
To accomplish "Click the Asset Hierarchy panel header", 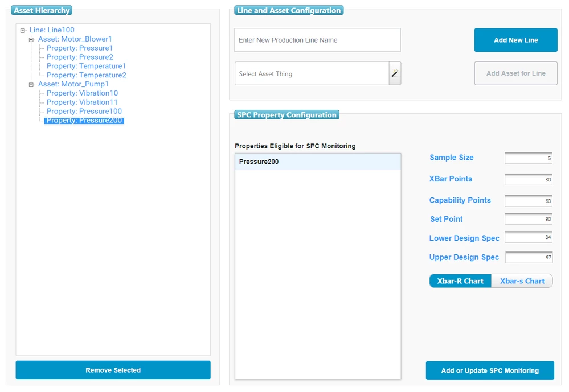I will (x=42, y=10).
